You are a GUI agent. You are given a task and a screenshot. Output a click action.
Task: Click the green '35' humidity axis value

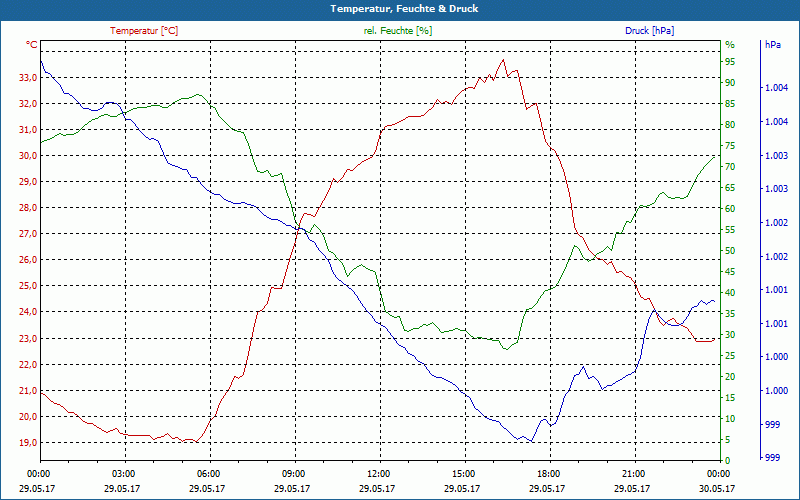click(731, 314)
